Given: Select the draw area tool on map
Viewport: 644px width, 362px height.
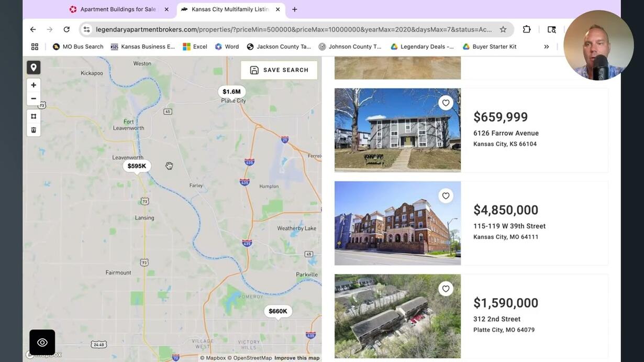Looking at the screenshot, I should point(34,116).
